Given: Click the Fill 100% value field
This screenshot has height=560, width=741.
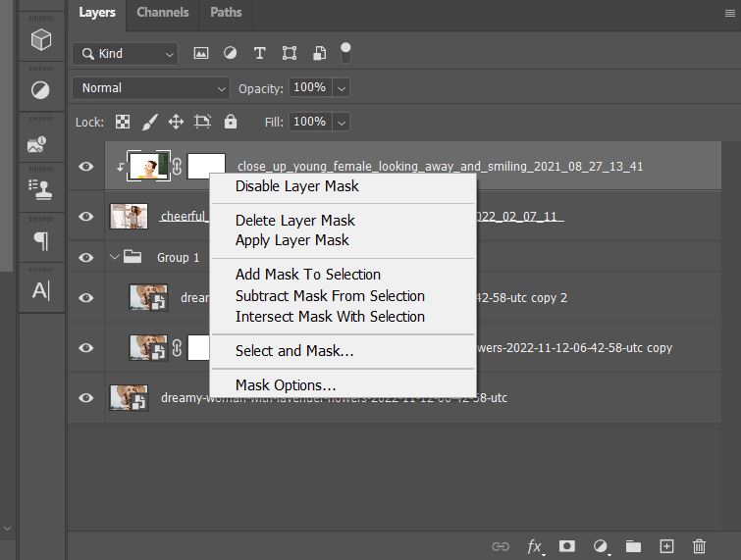Looking at the screenshot, I should coord(310,122).
